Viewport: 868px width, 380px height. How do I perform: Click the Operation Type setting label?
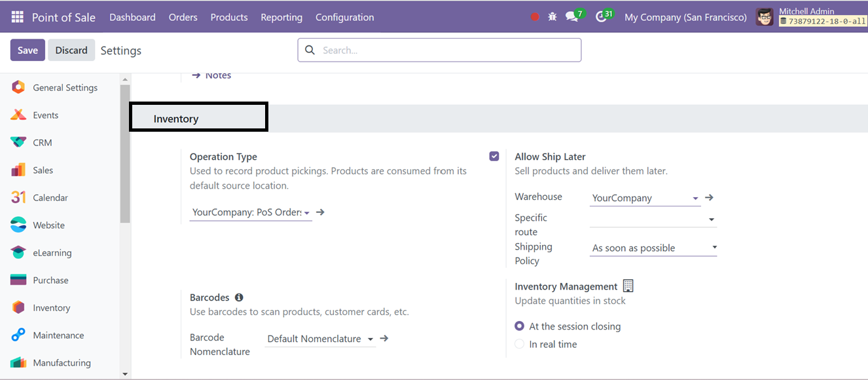click(x=223, y=157)
